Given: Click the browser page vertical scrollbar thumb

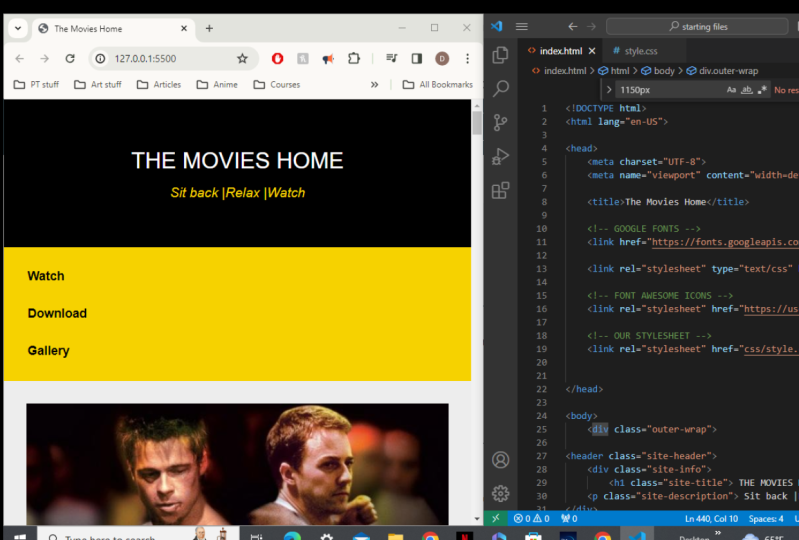Looking at the screenshot, I should coord(477,123).
